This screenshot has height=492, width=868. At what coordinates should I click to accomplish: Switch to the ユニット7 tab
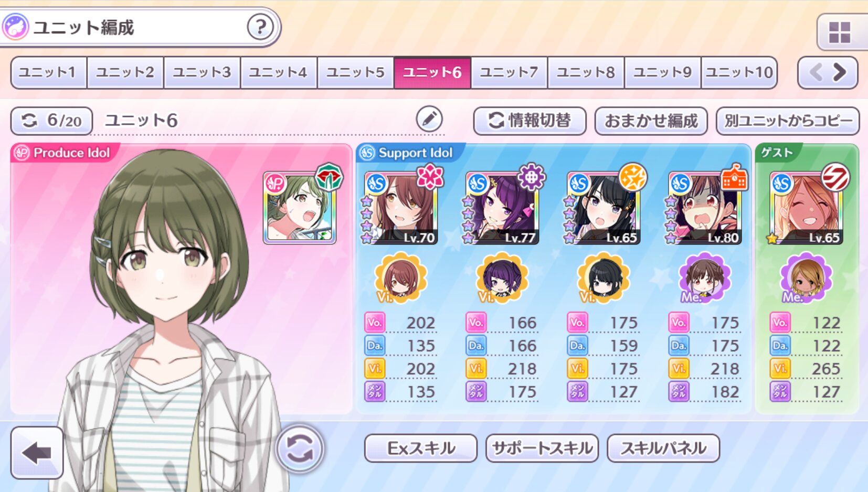tap(509, 72)
